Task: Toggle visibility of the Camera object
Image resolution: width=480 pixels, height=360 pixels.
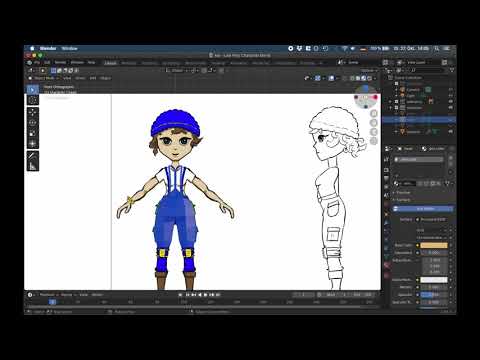Action: click(x=451, y=90)
